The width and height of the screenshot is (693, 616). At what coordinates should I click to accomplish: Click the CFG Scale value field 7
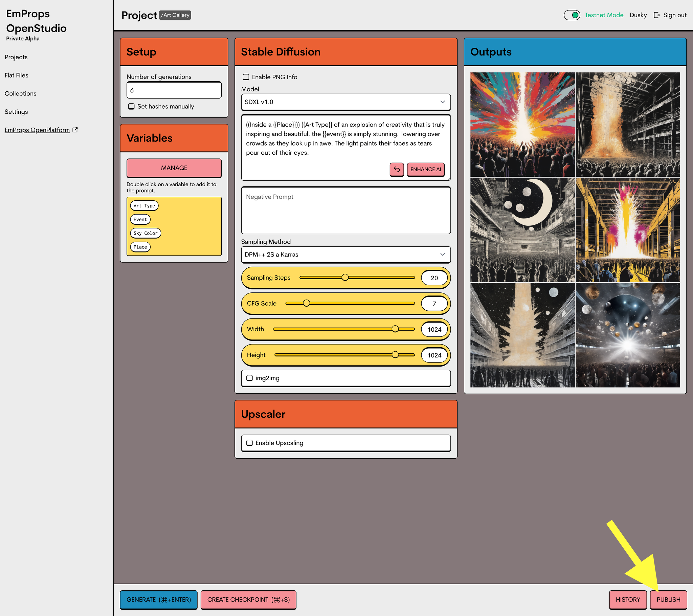tap(434, 304)
